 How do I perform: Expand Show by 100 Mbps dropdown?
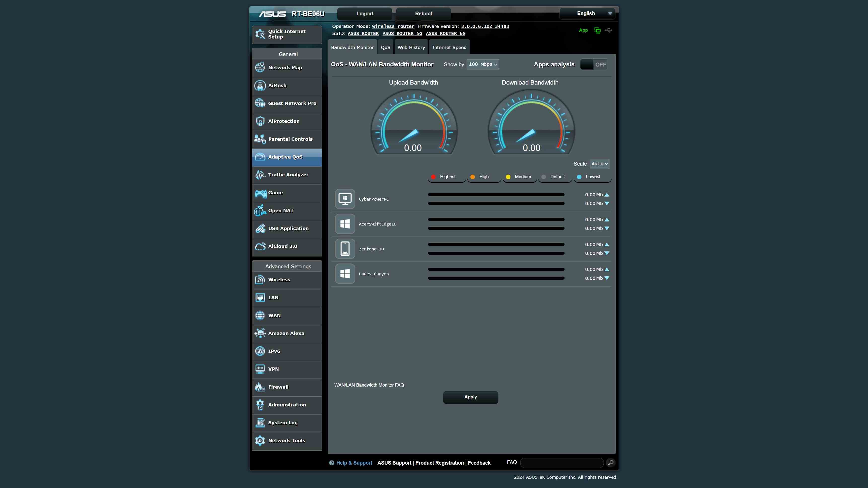coord(483,64)
